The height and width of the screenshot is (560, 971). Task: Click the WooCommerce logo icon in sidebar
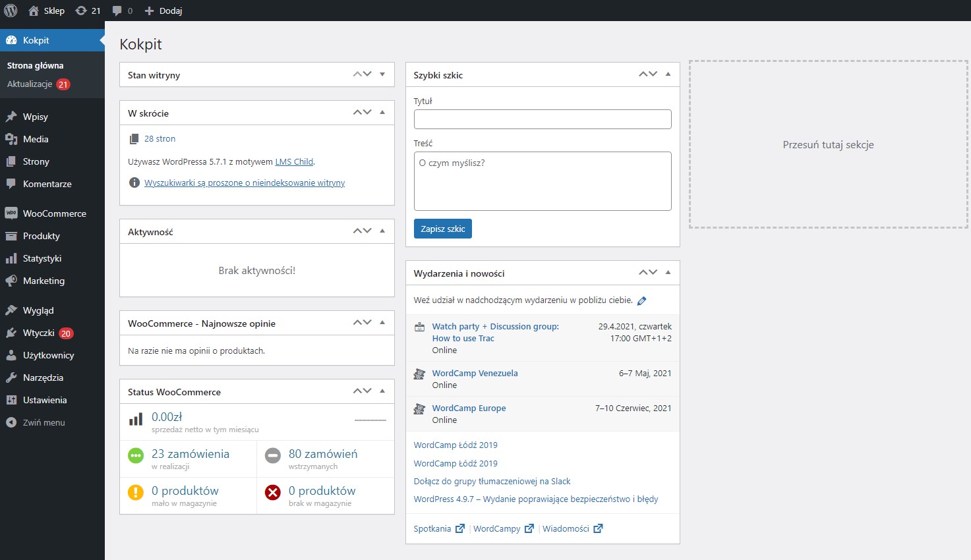[x=11, y=213]
